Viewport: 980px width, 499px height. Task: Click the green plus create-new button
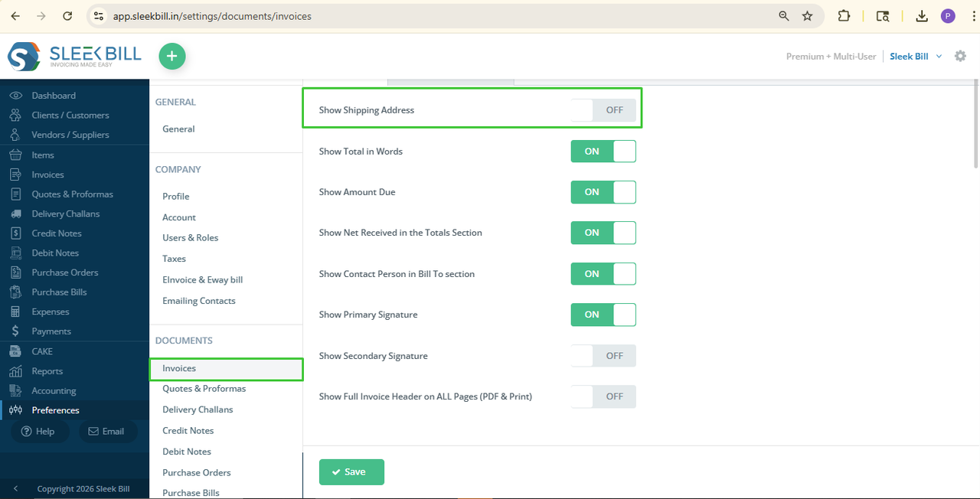(x=172, y=56)
